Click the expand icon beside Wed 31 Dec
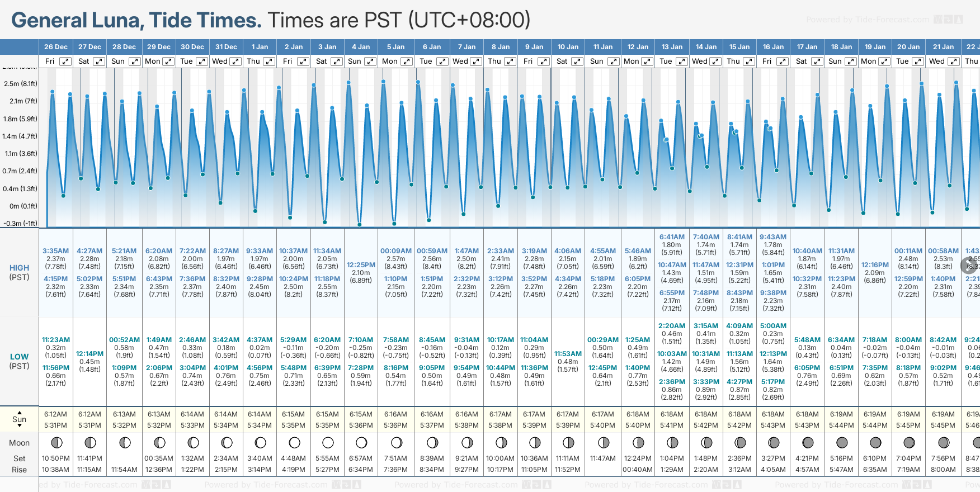 point(235,61)
